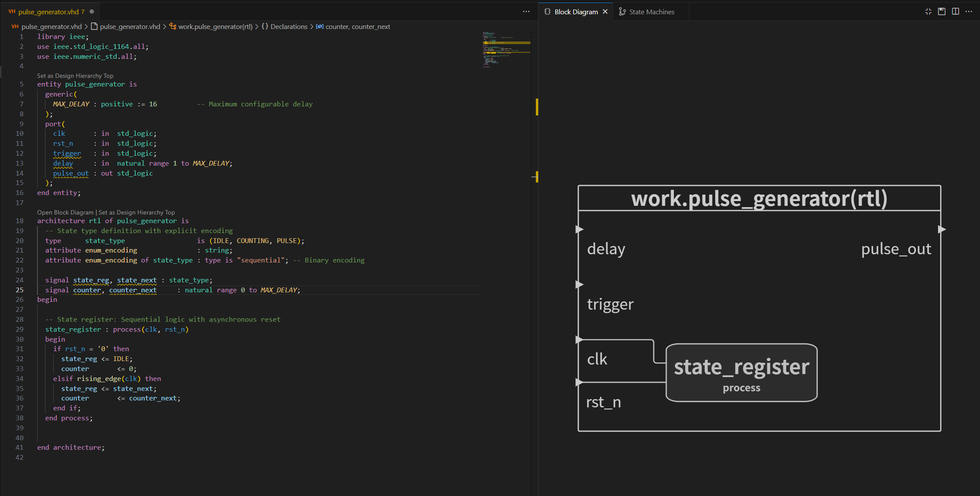This screenshot has width=980, height=496.
Task: Click the underlined pulse_out port on line 14
Action: 71,173
